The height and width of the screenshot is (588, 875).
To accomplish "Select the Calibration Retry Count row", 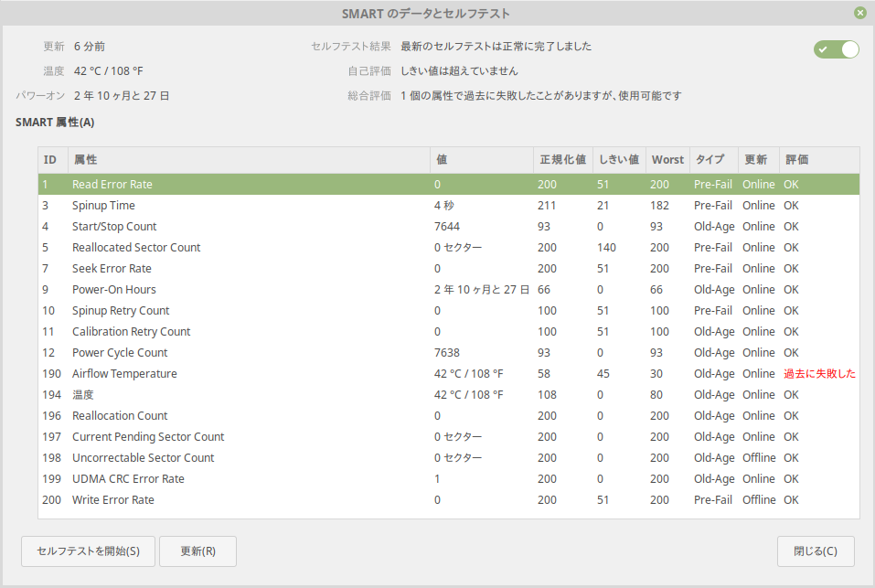I will (x=449, y=331).
